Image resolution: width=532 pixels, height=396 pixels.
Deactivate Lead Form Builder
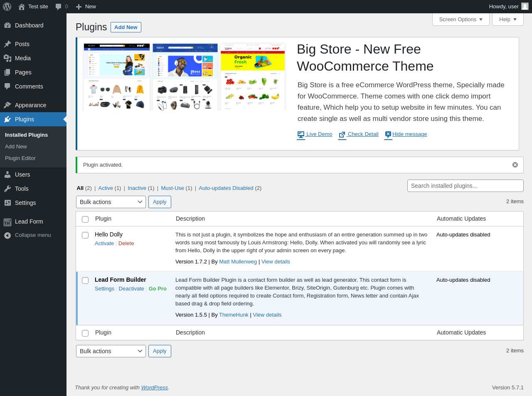point(131,289)
